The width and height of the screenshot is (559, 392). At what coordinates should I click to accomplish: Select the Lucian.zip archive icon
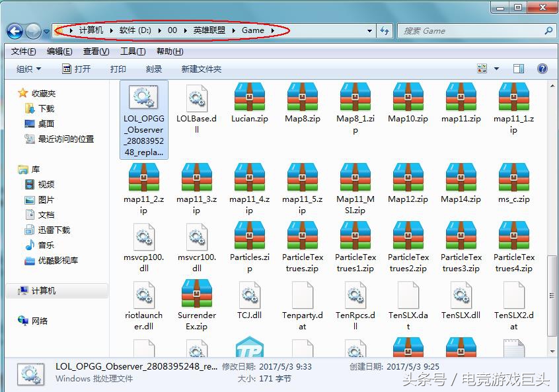coord(249,98)
